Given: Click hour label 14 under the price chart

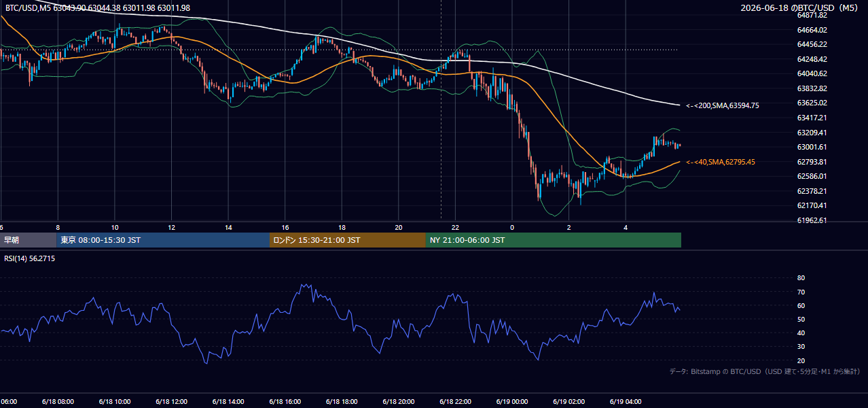Looking at the screenshot, I should click(x=229, y=227).
